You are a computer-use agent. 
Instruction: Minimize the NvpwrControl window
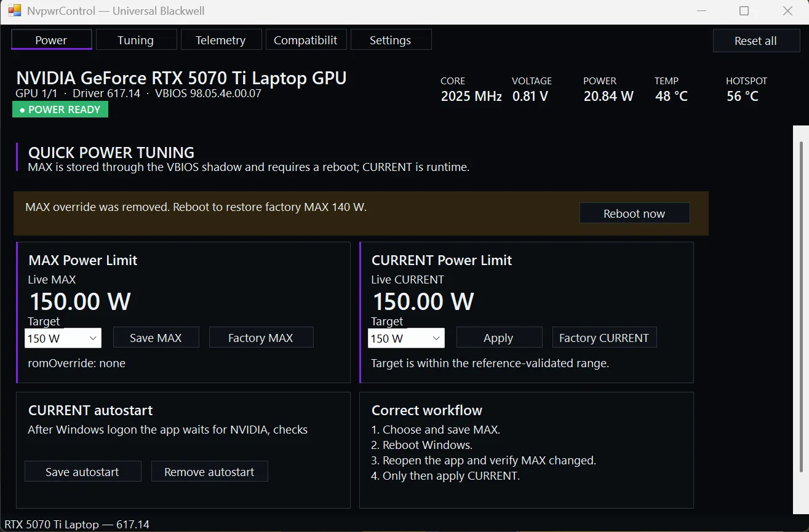[701, 11]
